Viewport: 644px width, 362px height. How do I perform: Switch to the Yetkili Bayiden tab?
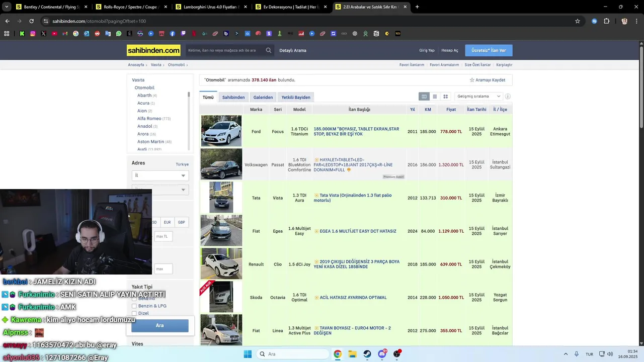[x=296, y=98]
